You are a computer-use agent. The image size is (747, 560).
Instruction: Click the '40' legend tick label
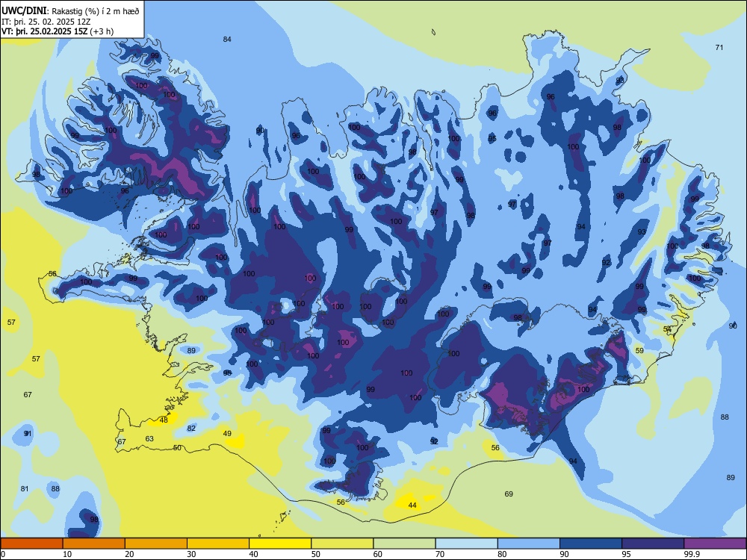254,554
